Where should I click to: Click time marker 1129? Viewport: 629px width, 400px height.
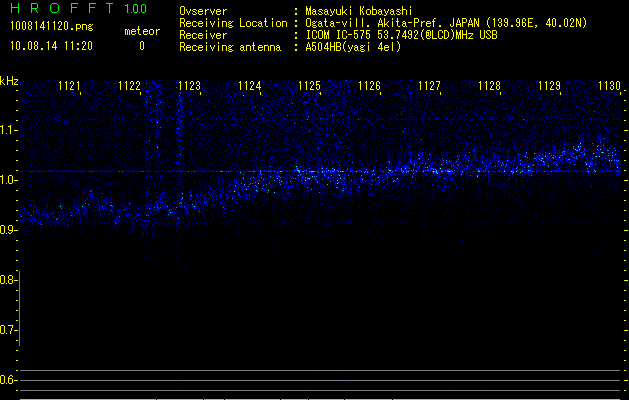549,86
